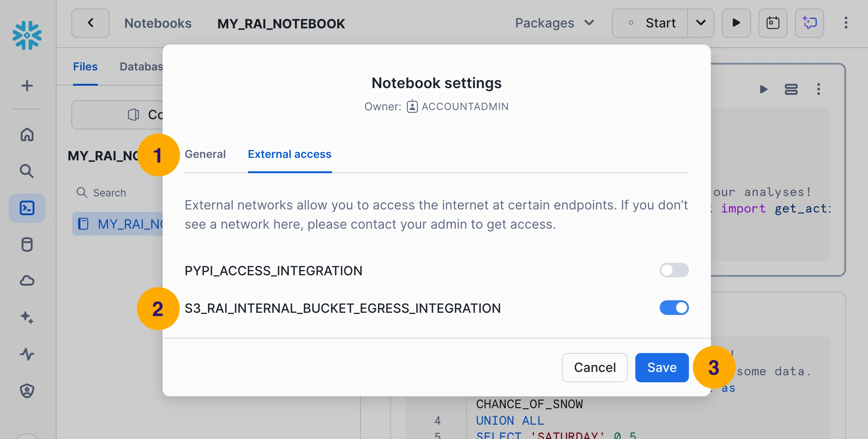Open notebook more options vertical dots
This screenshot has height=439, width=868.
click(x=846, y=23)
